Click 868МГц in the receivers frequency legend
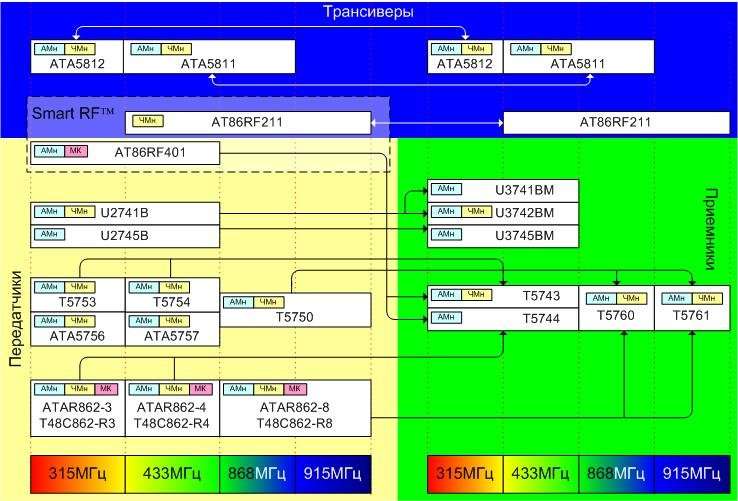 (617, 474)
